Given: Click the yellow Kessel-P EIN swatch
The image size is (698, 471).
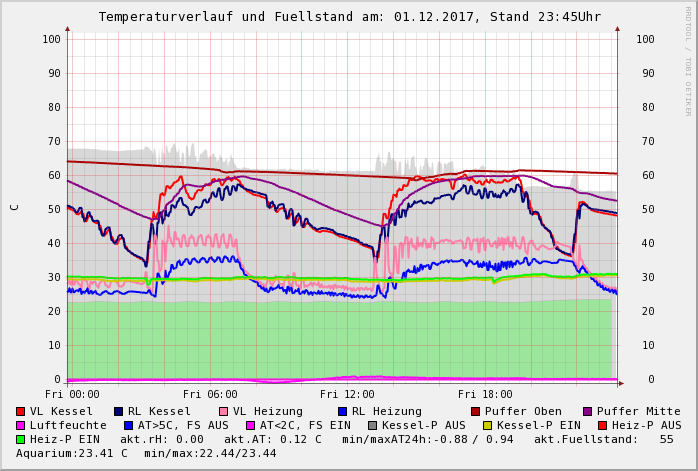Looking at the screenshot, I should click(487, 425).
